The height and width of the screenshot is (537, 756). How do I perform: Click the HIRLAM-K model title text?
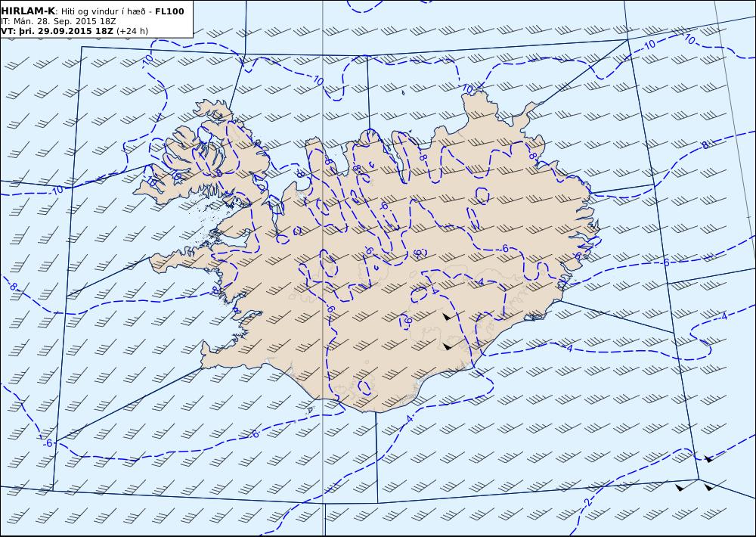(x=28, y=11)
